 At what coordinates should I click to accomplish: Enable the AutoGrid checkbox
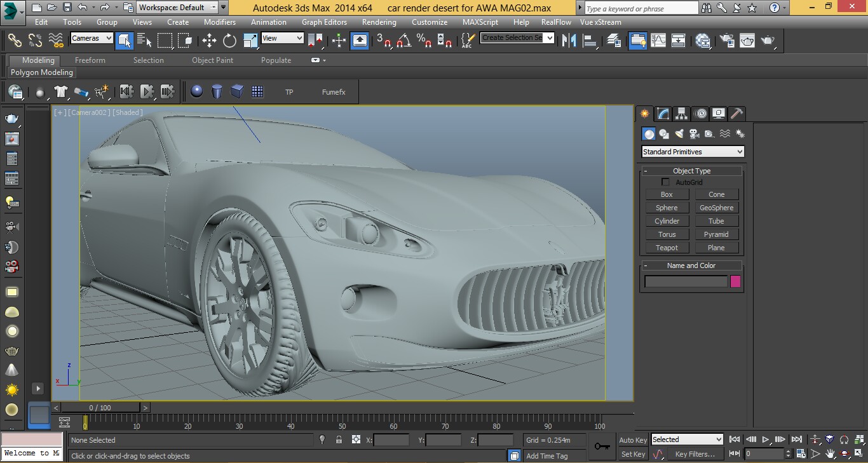(665, 182)
